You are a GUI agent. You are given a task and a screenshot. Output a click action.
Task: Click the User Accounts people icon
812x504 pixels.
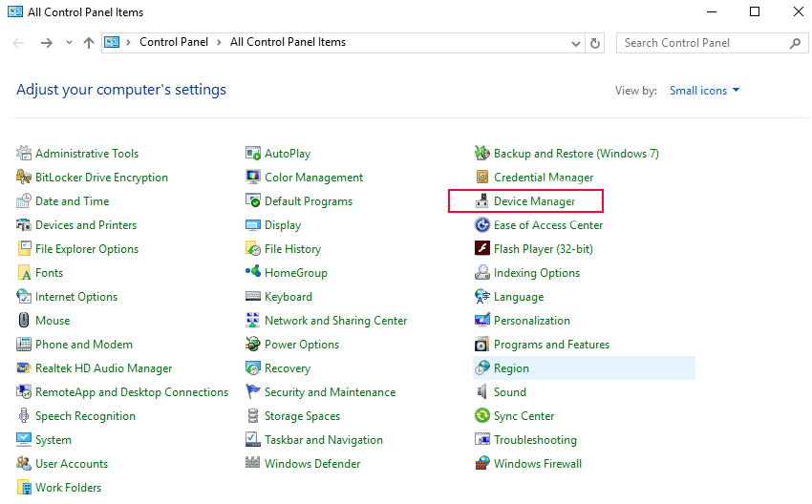(x=24, y=463)
